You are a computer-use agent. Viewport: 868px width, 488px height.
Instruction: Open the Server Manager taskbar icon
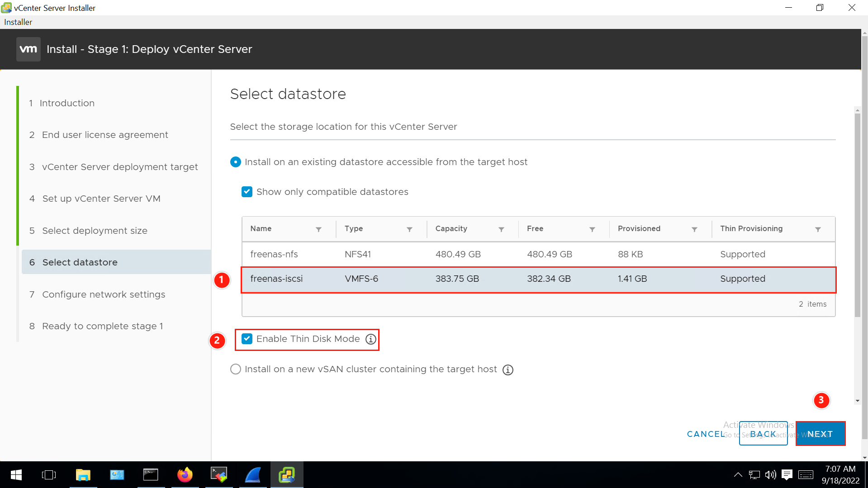click(x=117, y=475)
